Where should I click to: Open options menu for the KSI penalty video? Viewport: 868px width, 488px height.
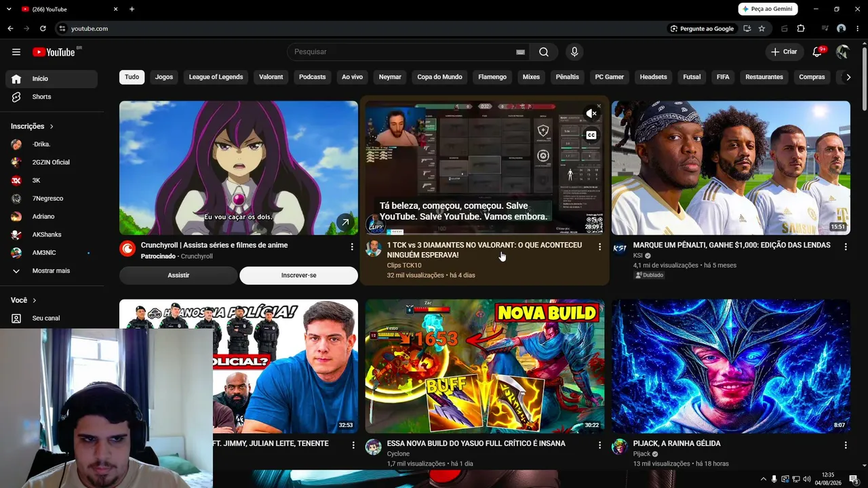pos(846,247)
